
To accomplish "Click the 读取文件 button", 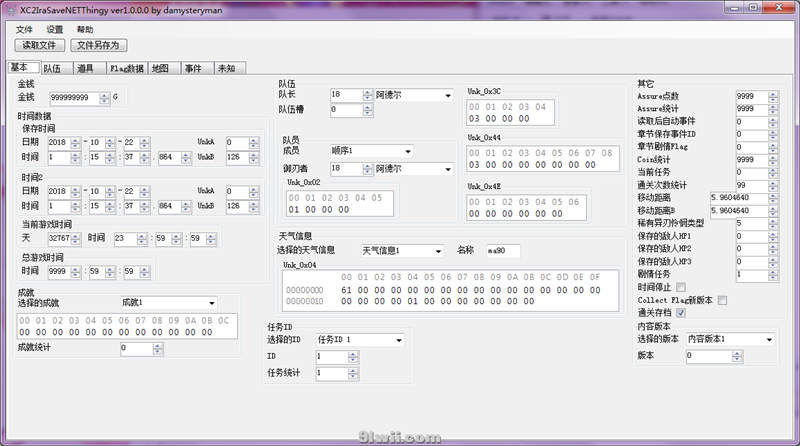I will click(x=40, y=45).
